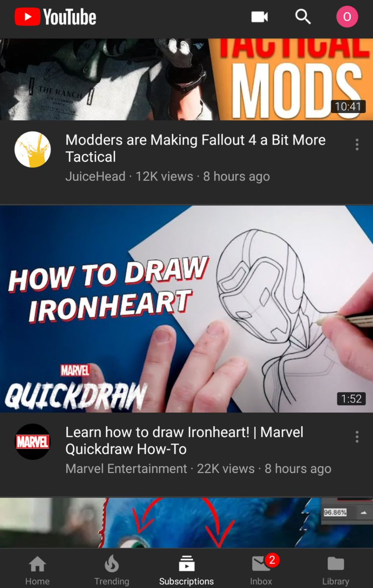Open the Inbox tab with 2 notifications

coord(261,571)
